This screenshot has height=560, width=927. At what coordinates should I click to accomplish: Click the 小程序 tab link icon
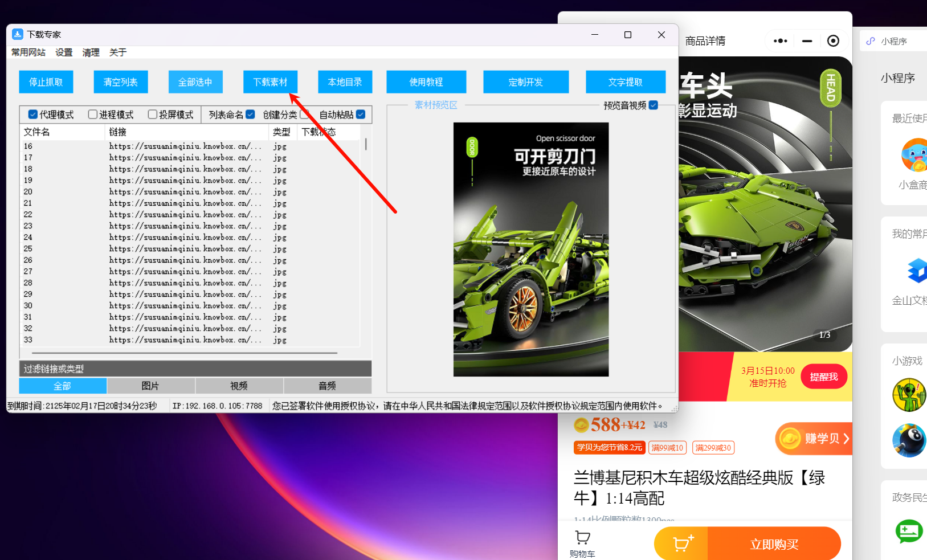pyautogui.click(x=871, y=41)
